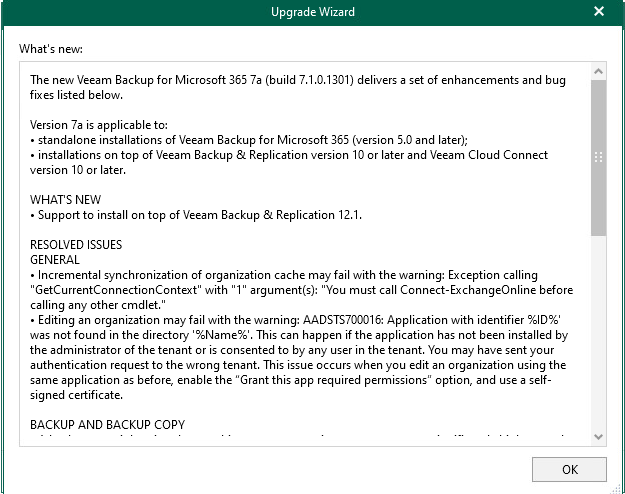Click the 'Support to install on top' line

coord(196,215)
